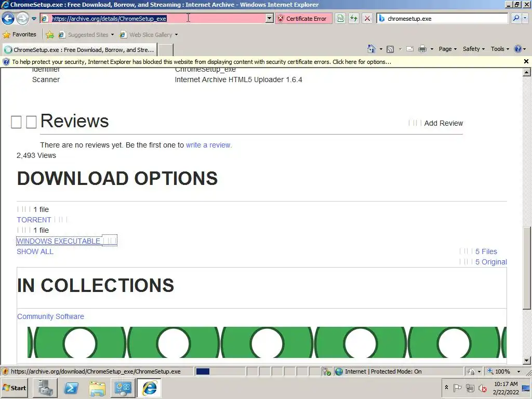Viewport: 532px width, 399px height.
Task: Open search provider options dropdown
Action: coord(525,18)
